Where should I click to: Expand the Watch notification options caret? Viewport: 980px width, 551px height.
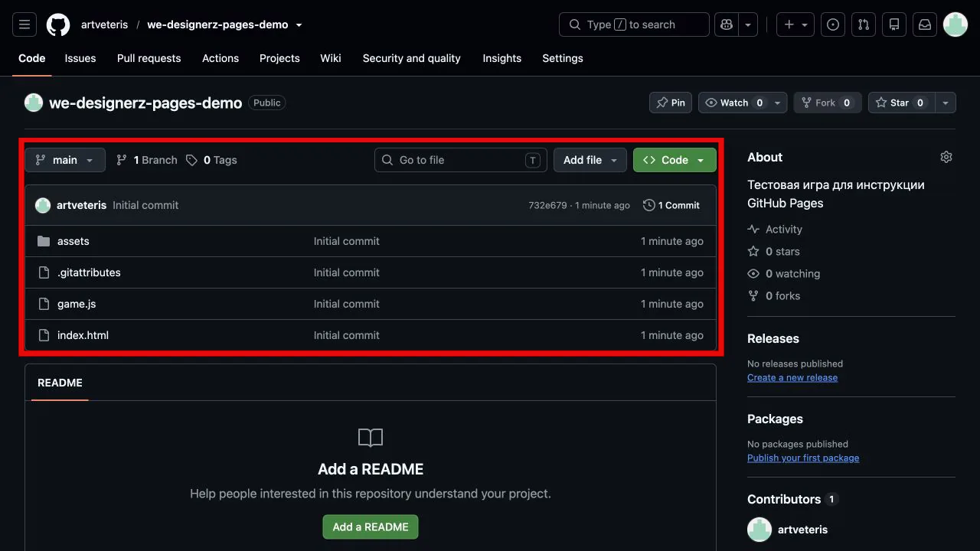[x=778, y=103]
